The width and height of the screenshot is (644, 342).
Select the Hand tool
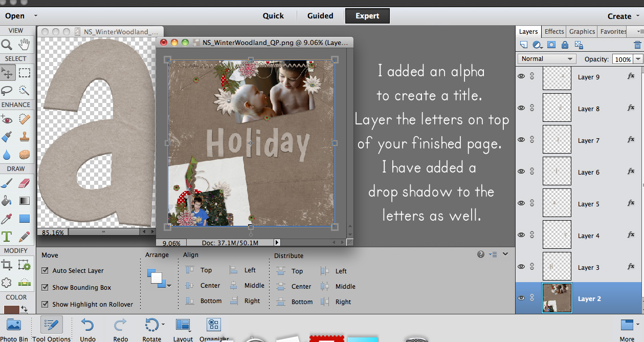(24, 45)
